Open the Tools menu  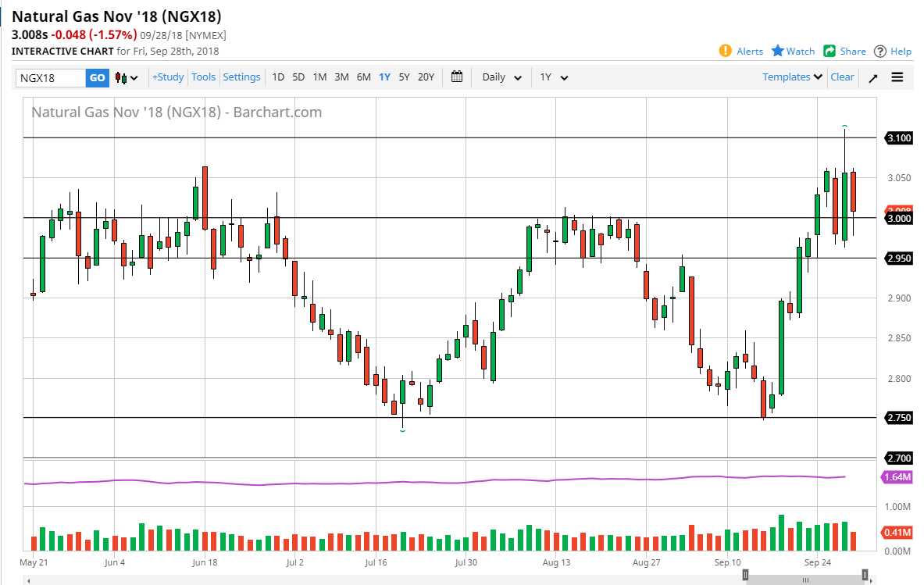click(203, 77)
